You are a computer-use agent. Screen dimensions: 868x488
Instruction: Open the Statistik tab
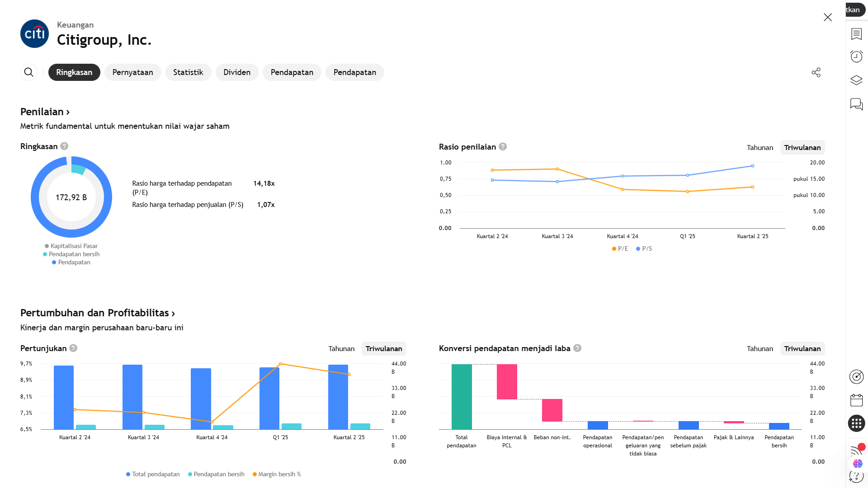coord(188,72)
